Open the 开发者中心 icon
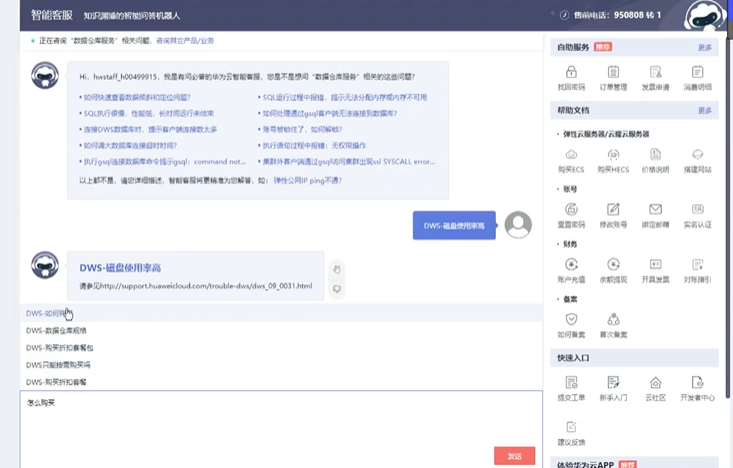 [697, 382]
